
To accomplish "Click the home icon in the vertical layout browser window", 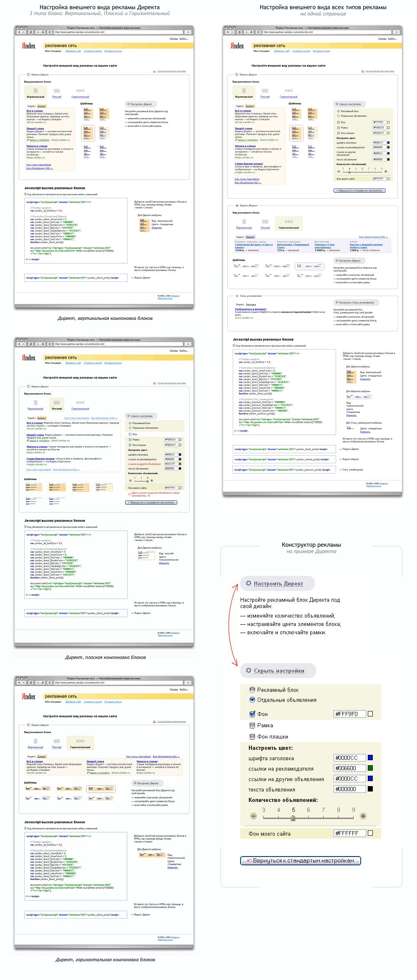I will pos(31,32).
